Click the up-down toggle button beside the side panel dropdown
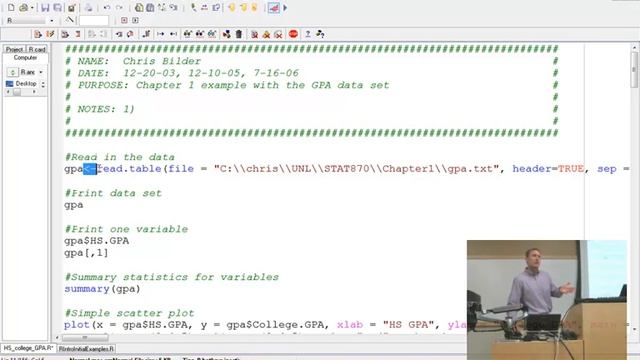640x360 pixels. click(13, 72)
